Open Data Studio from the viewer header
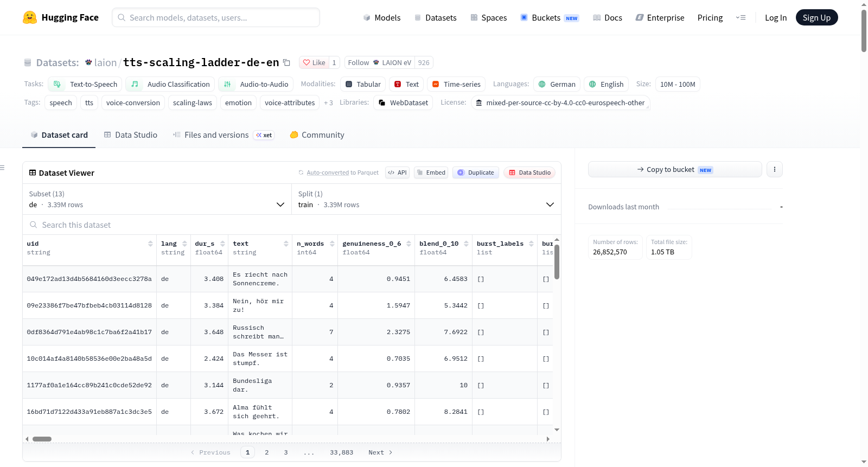The width and height of the screenshot is (868, 467). 529,172
